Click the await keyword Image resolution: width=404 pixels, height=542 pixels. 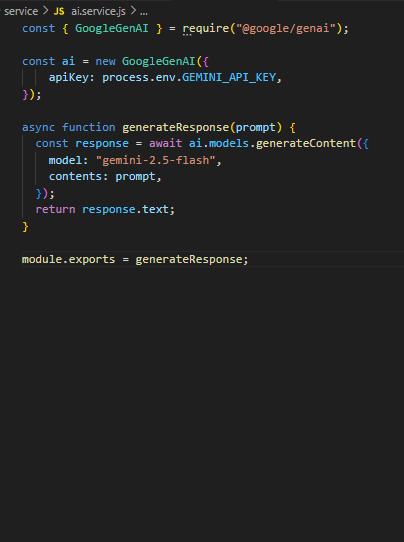pos(165,143)
